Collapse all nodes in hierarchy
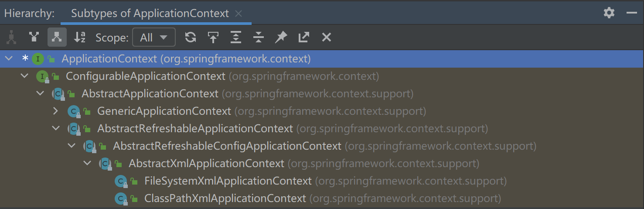 coord(259,38)
